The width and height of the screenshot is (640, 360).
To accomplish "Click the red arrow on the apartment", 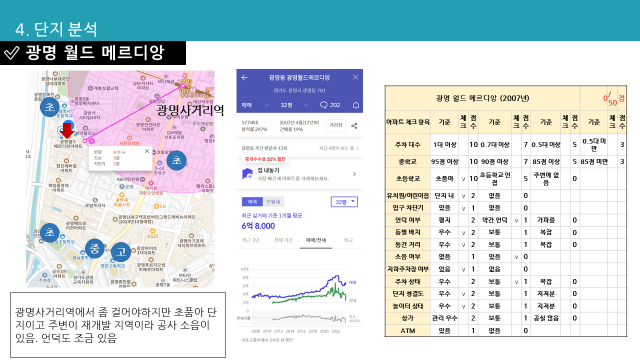I will (67, 130).
